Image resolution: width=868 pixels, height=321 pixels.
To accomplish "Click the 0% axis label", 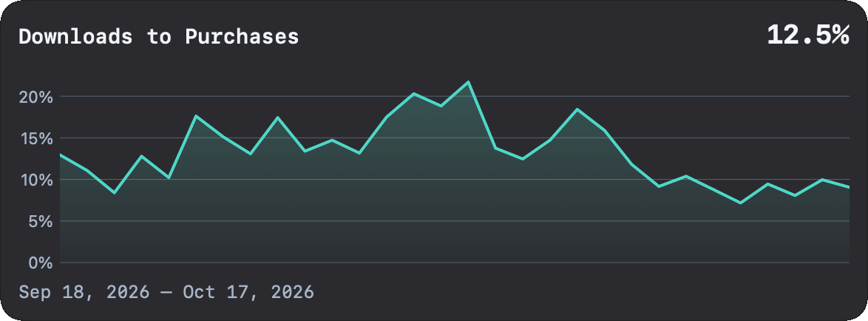I will (x=41, y=263).
